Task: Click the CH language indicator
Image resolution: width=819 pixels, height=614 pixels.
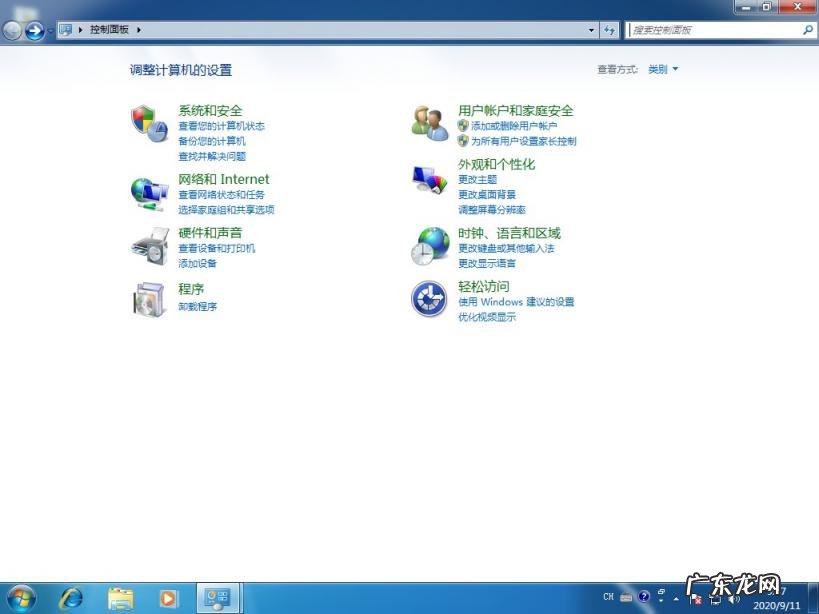Action: [x=610, y=598]
